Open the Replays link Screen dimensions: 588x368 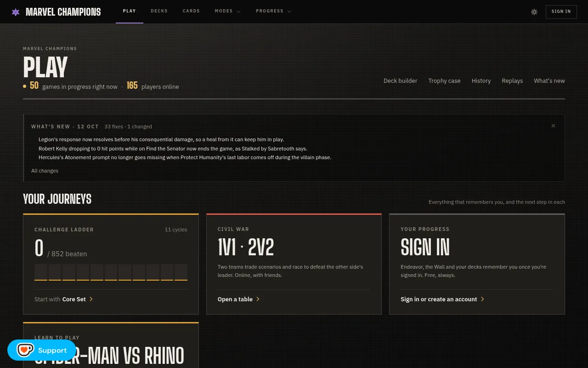[512, 80]
